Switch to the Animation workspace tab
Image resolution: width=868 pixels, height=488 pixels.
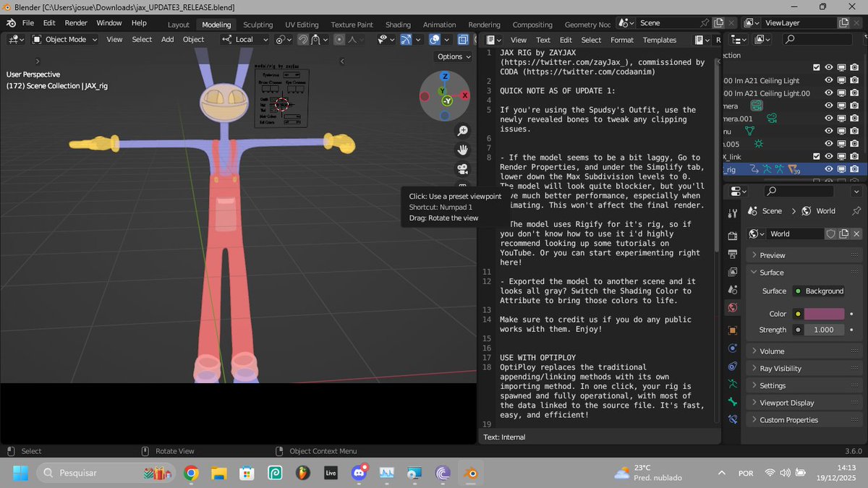pyautogui.click(x=439, y=25)
